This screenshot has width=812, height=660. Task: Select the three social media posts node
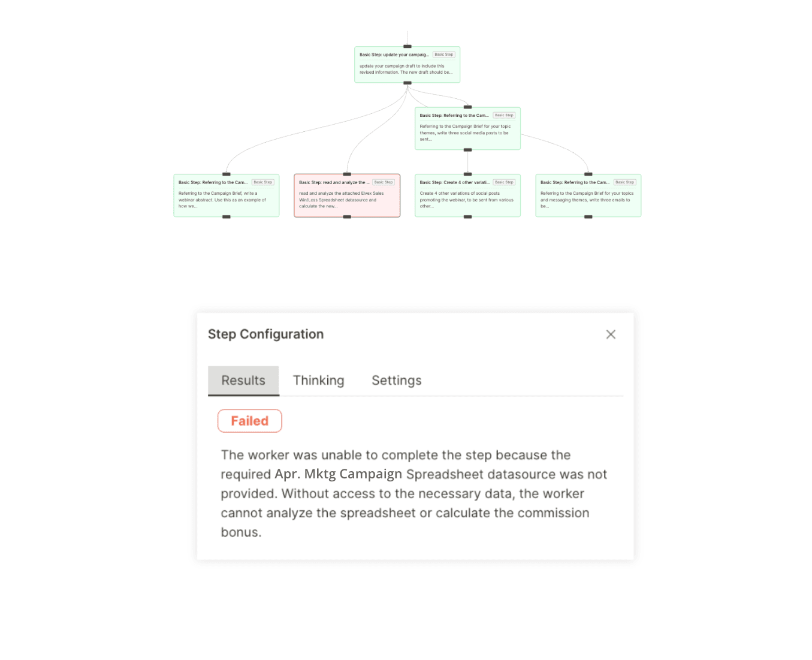click(467, 128)
